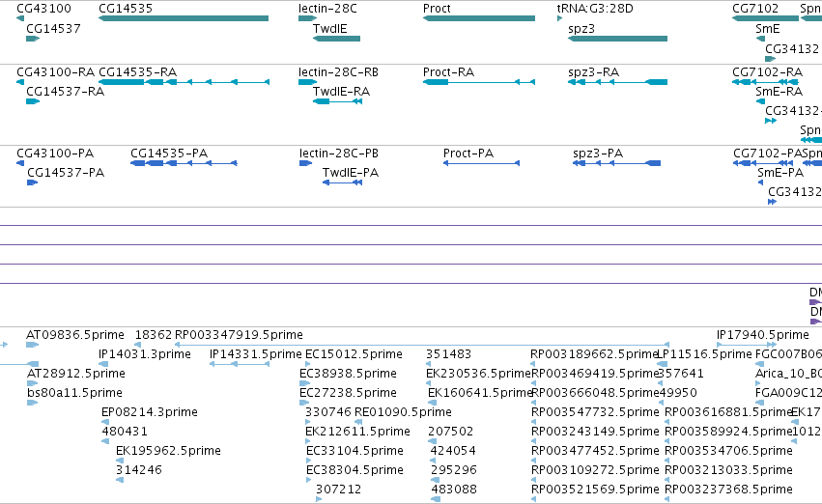Click the TwdlE gene feature

click(336, 39)
